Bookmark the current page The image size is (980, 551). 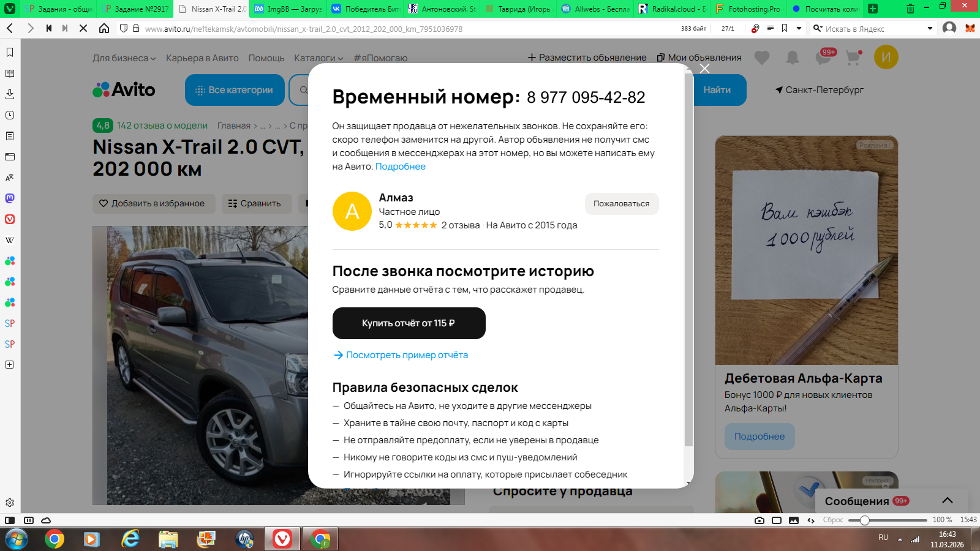tap(785, 28)
